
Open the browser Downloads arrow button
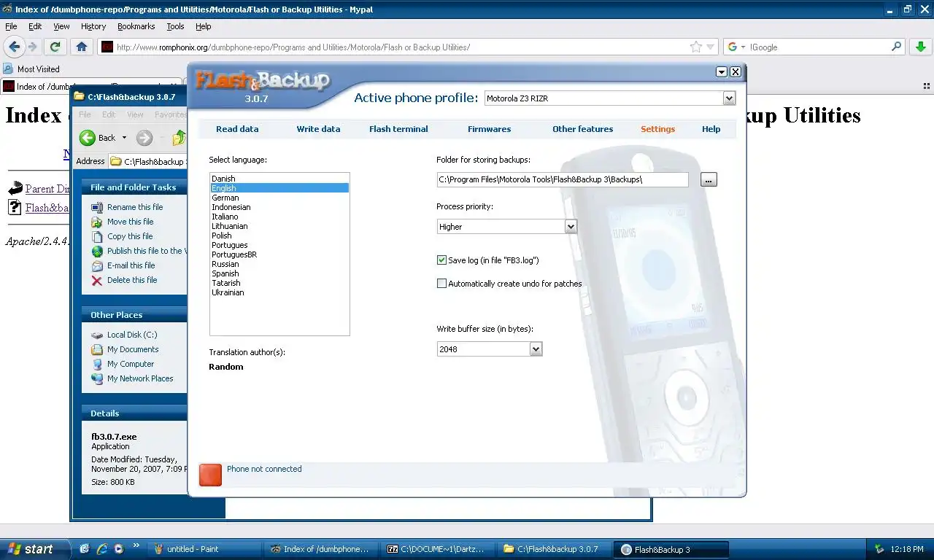pyautogui.click(x=920, y=47)
